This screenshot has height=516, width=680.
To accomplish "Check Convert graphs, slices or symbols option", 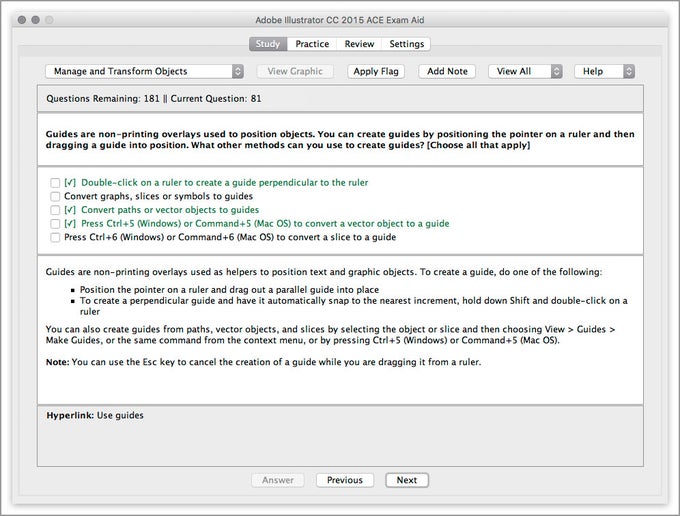I will coord(55,196).
